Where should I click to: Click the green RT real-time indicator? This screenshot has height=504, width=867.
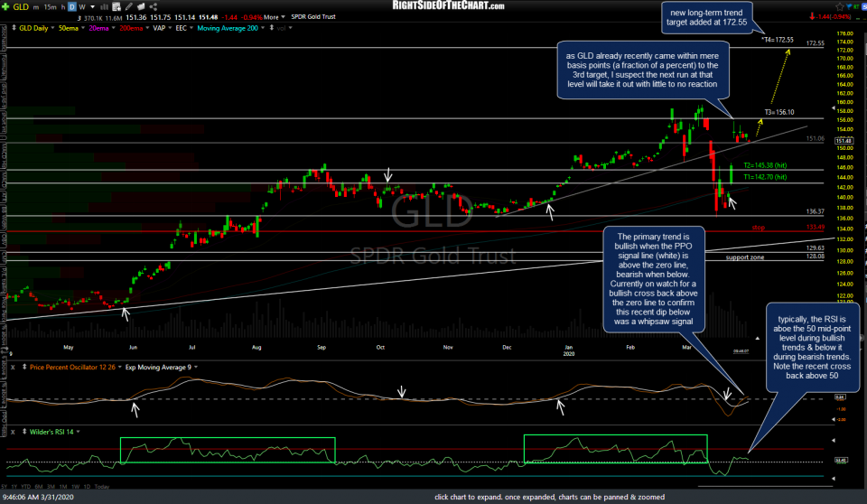click(x=856, y=6)
